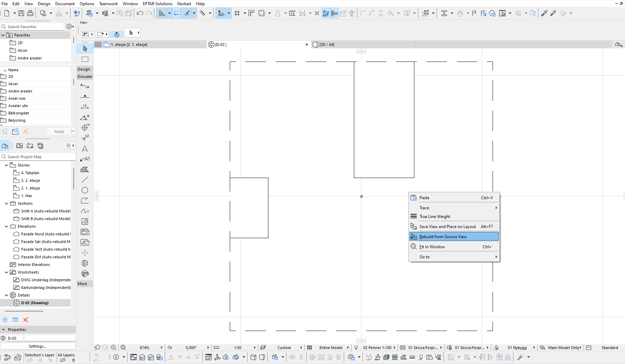The width and height of the screenshot is (625, 364).
Task: Pick the Line tool in the toolbox
Action: (x=85, y=180)
